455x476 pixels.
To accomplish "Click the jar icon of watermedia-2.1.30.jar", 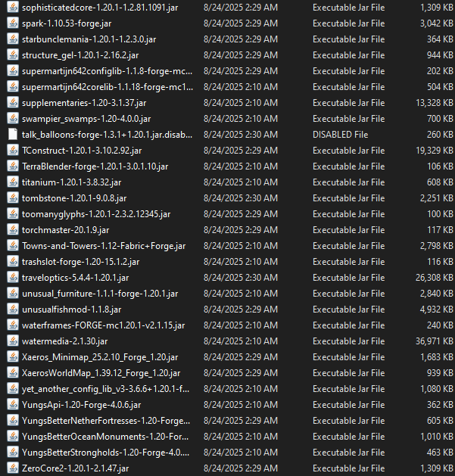I will (13, 341).
